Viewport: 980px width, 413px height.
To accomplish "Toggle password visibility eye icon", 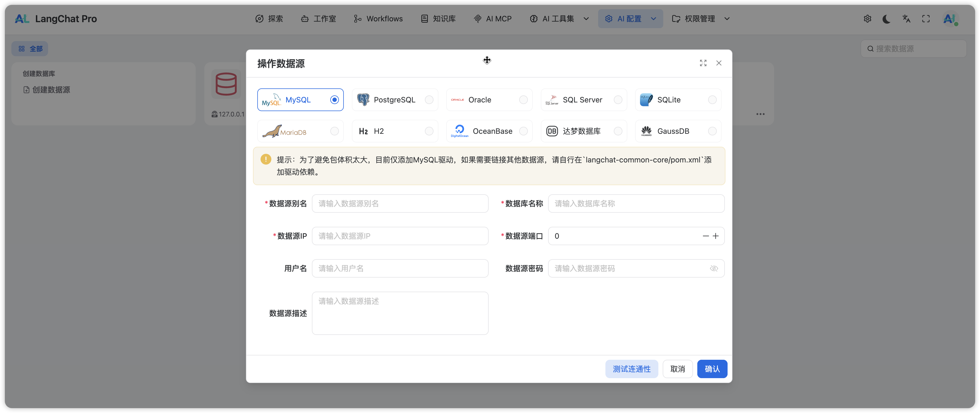I will tap(714, 268).
